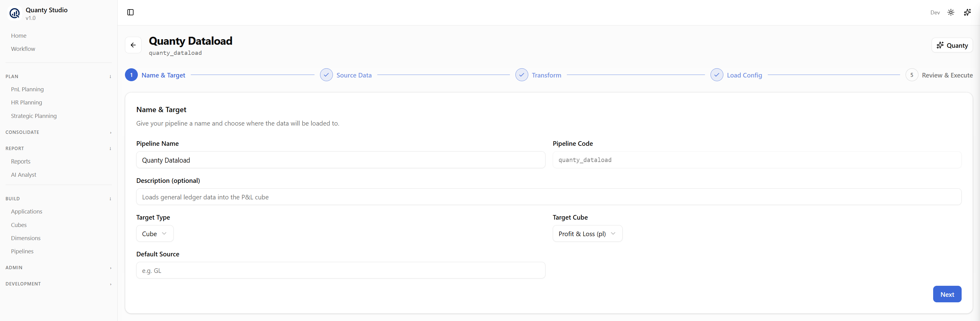
Task: Open Home in the sidebar
Action: pos(19,36)
